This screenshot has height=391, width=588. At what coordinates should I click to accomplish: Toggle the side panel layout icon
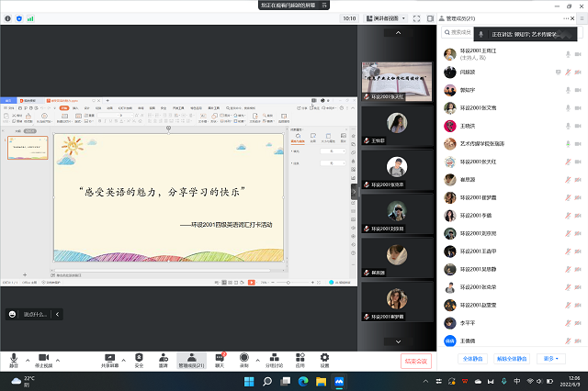point(430,18)
